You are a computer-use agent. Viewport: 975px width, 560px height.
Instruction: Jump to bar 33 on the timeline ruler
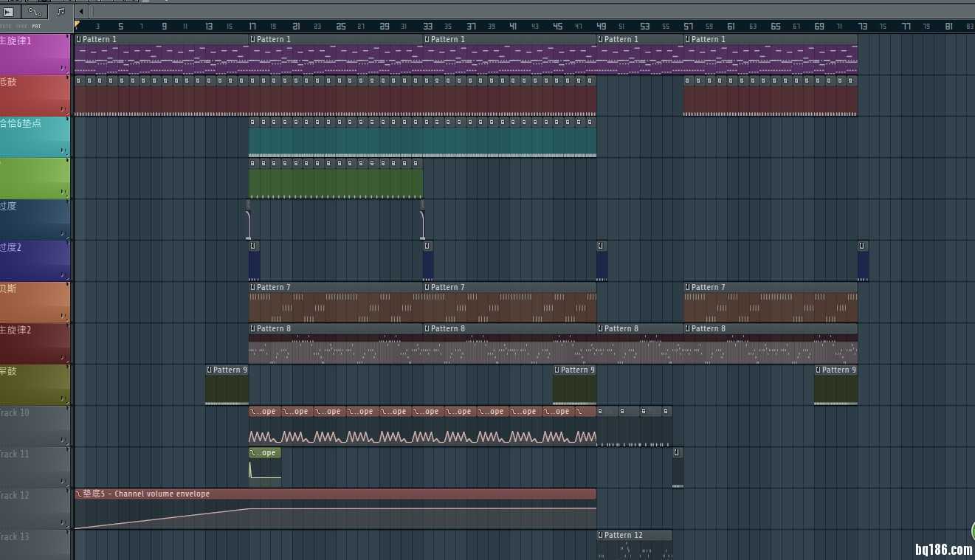point(427,26)
